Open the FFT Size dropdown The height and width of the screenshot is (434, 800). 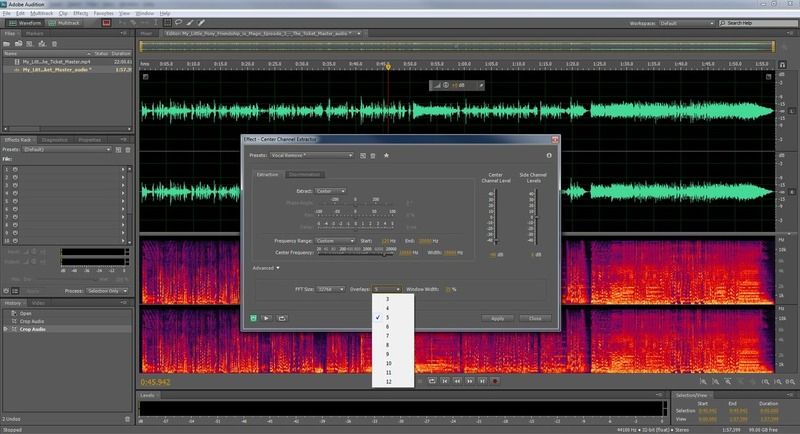tap(330, 289)
